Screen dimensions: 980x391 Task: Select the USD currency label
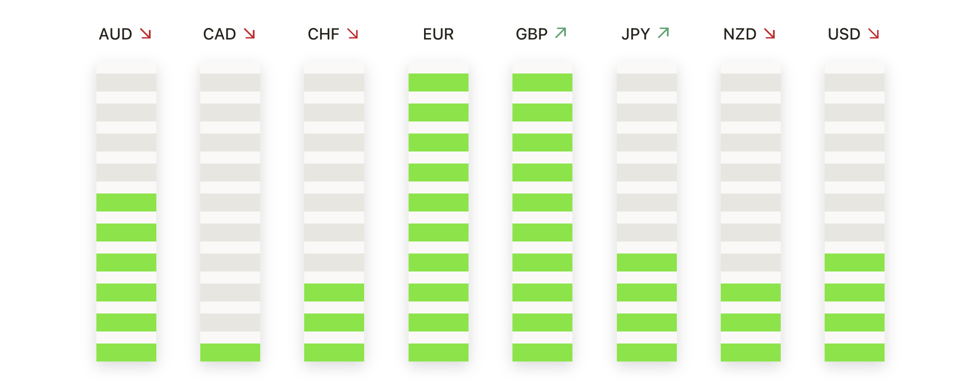[844, 34]
